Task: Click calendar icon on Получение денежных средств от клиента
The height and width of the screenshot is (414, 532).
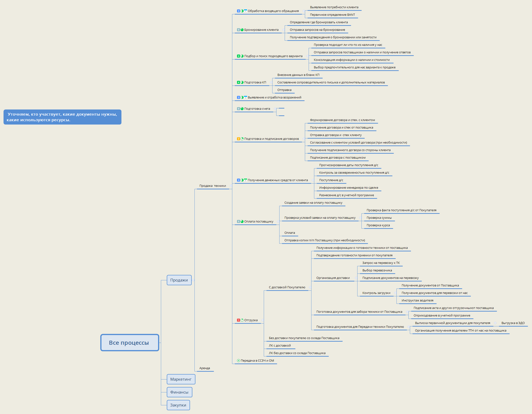Action: [245, 180]
